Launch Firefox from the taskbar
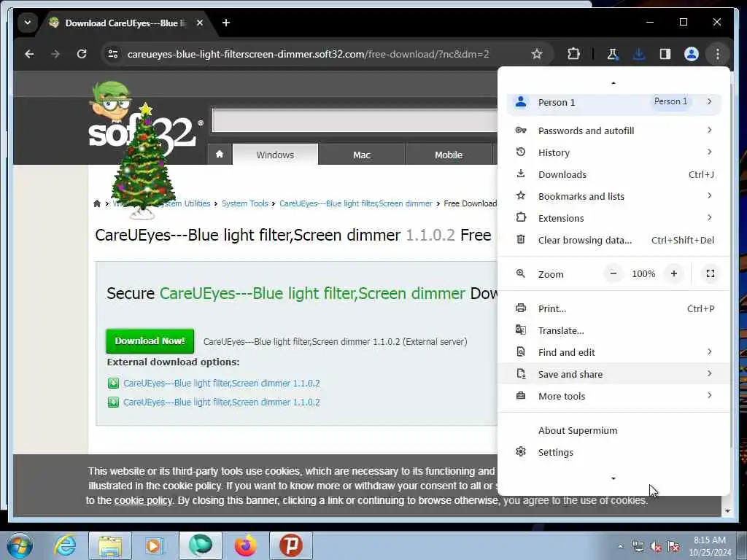The height and width of the screenshot is (560, 747). 246,545
